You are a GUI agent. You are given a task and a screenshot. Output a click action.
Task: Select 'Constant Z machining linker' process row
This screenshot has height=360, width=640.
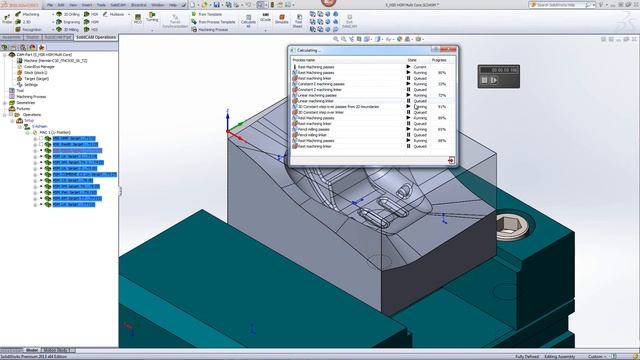coord(373,90)
